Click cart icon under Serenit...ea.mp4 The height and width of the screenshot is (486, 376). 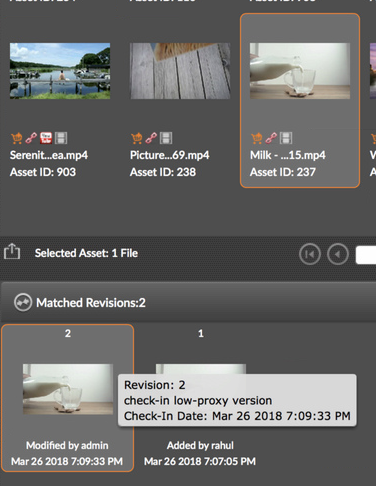[x=16, y=138]
